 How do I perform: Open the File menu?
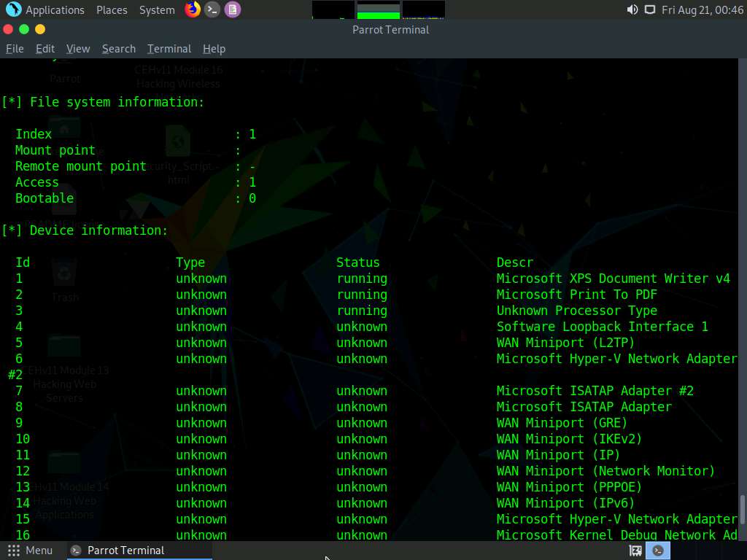tap(15, 49)
